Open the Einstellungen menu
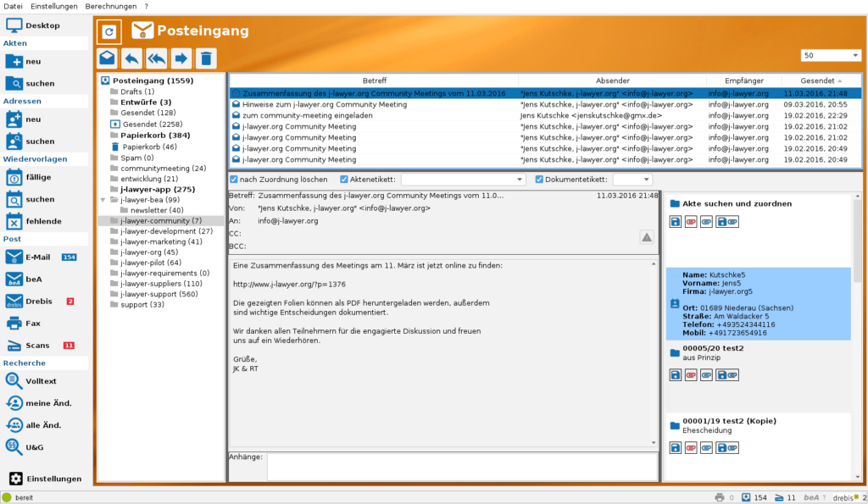 click(54, 6)
